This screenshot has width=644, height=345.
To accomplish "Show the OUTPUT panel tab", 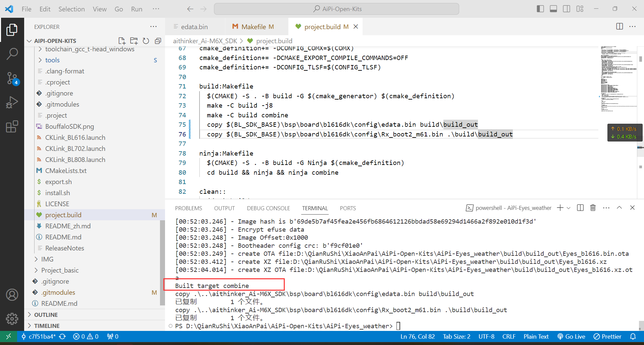I will (224, 208).
